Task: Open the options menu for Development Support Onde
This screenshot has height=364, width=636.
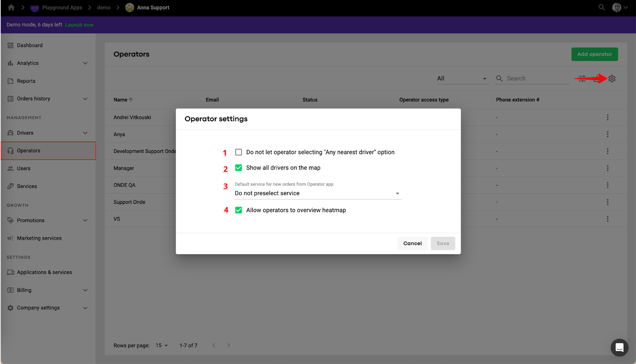Action: (607, 151)
